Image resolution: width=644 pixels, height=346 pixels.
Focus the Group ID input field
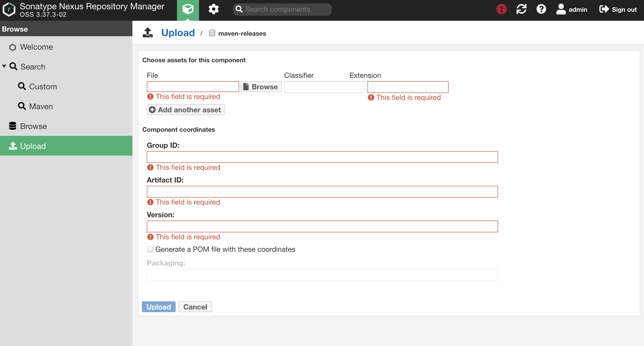[x=322, y=157]
